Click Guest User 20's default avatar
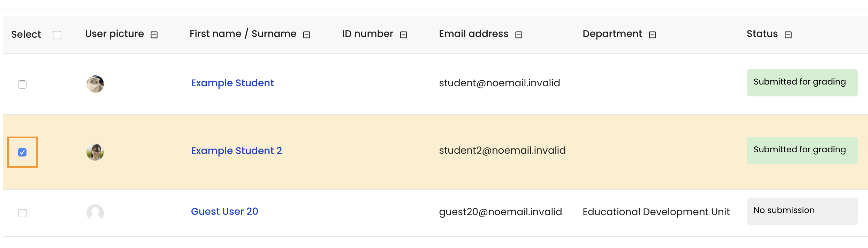The image size is (868, 248). (x=95, y=213)
